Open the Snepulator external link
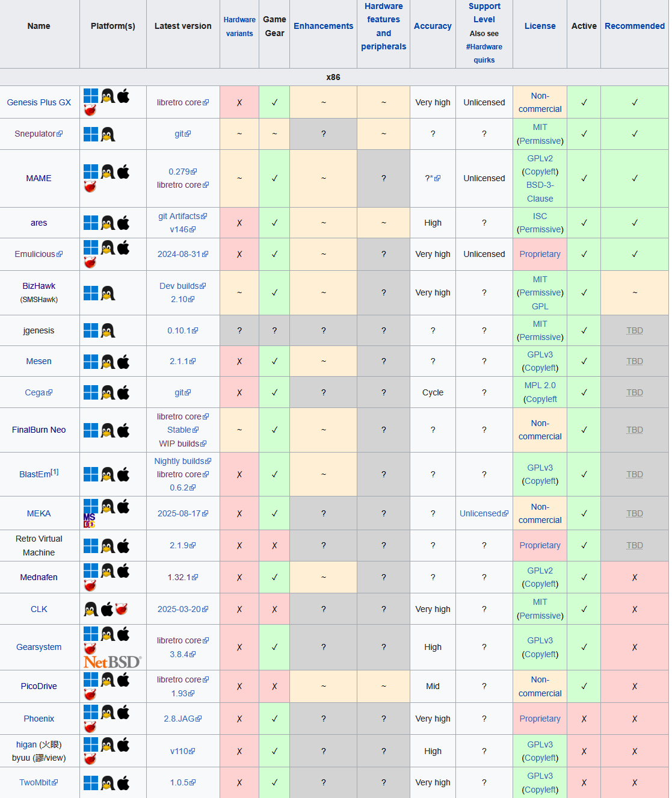672x798 pixels. [x=39, y=134]
